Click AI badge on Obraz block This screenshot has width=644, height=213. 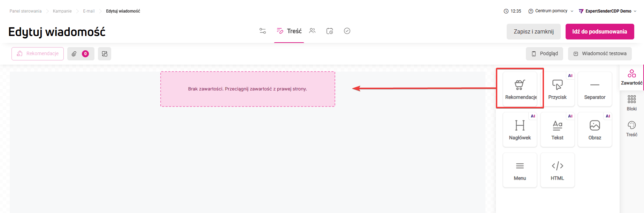coord(608,116)
